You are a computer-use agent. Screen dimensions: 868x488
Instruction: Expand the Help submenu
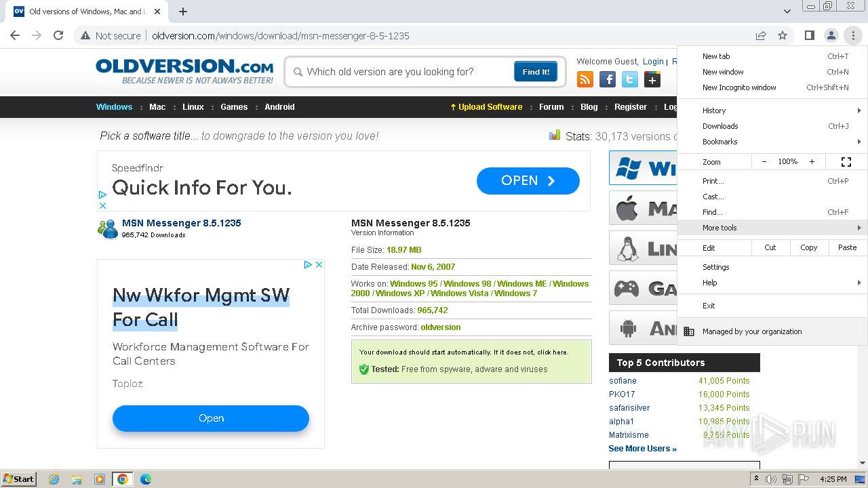pyautogui.click(x=772, y=283)
